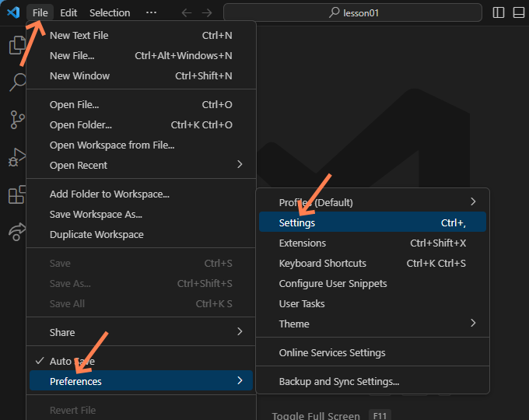Select Open File... entry

(141, 104)
